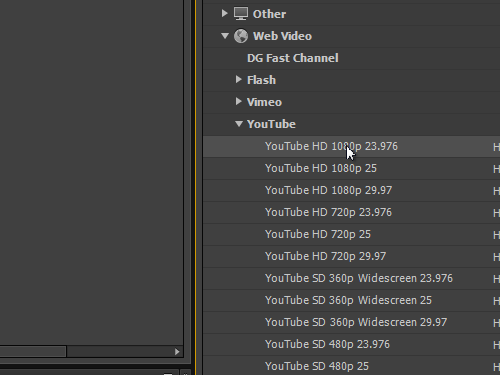Select YouTube HD 1080p 25 preset
The height and width of the screenshot is (375, 500).
click(x=321, y=168)
